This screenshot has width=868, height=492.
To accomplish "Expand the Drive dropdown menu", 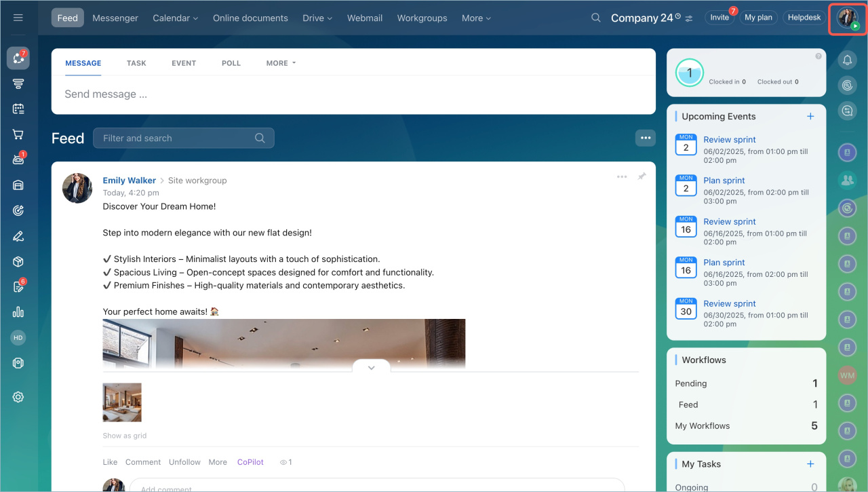I will click(317, 18).
